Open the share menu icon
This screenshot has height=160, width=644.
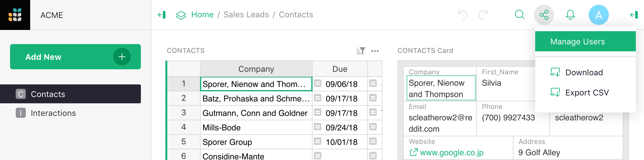544,15
